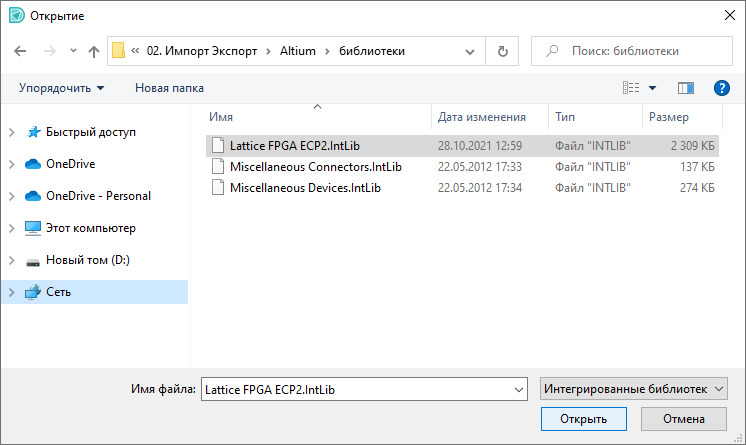Click Новая папка in the toolbar
The image size is (746, 445).
pyautogui.click(x=169, y=88)
